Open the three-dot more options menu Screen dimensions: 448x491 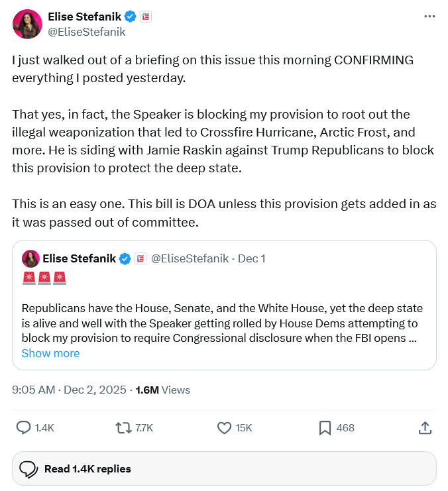click(x=429, y=16)
